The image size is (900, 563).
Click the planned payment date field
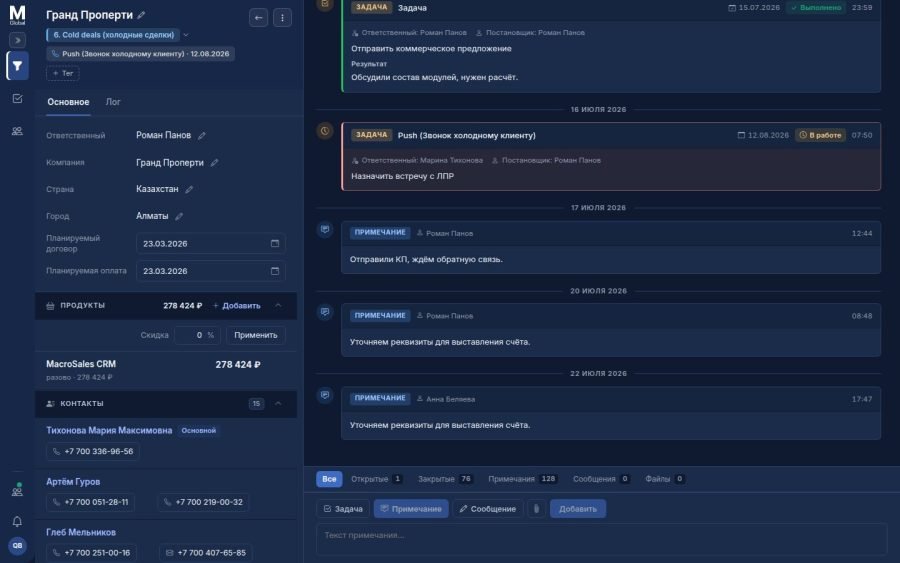(211, 271)
